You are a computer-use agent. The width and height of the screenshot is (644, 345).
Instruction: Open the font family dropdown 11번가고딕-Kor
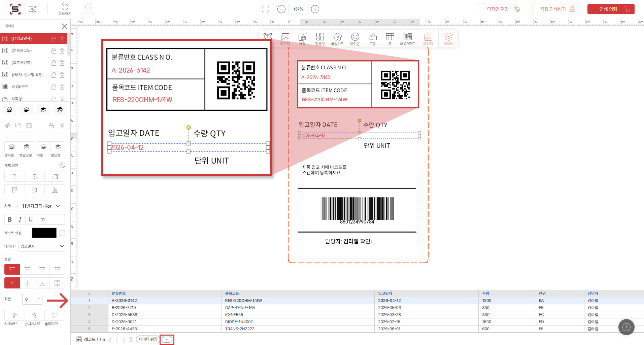click(x=41, y=206)
